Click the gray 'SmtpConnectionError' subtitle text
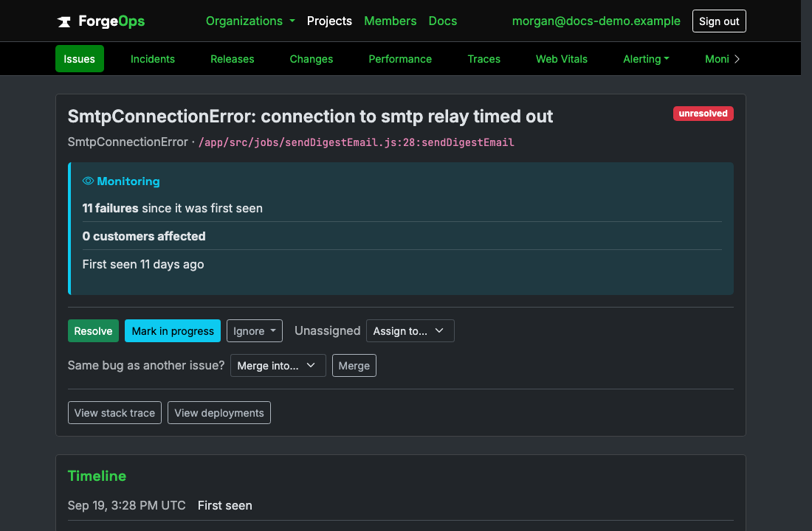This screenshot has width=812, height=531. pyautogui.click(x=128, y=142)
